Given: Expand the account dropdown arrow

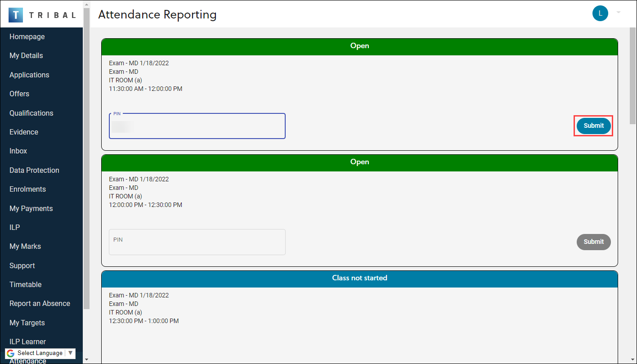Looking at the screenshot, I should 619,13.
